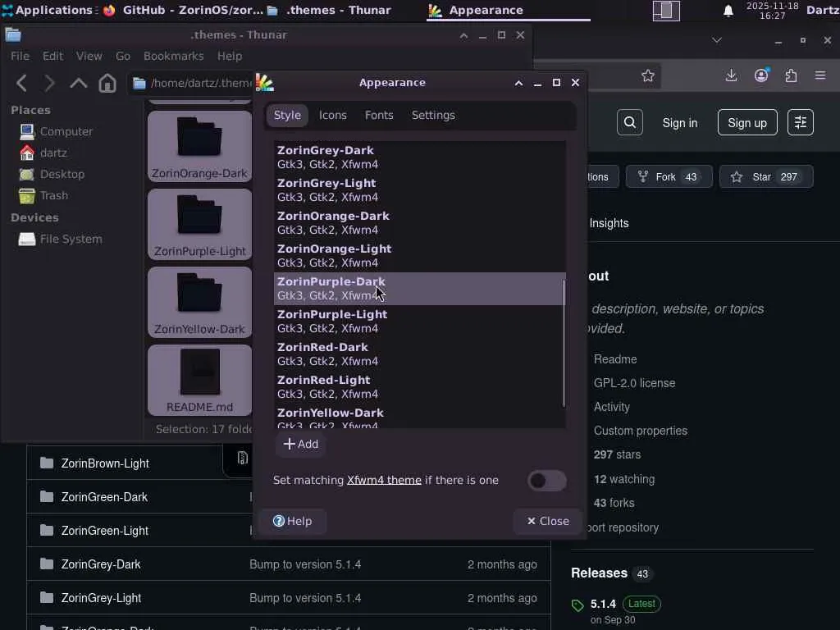Select ZorinYellow-Dark folder in Thunar
Image resolution: width=840 pixels, height=630 pixels.
(x=199, y=302)
